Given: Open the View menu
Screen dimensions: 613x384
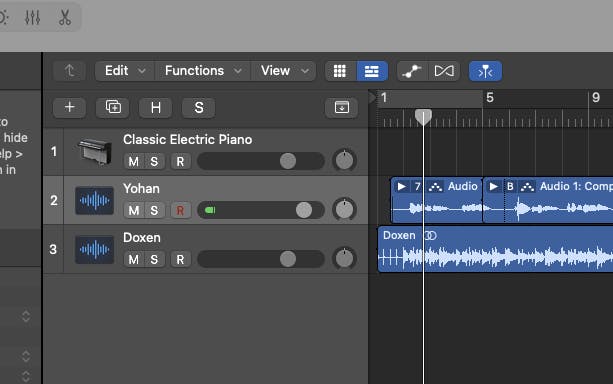Looking at the screenshot, I should point(284,71).
